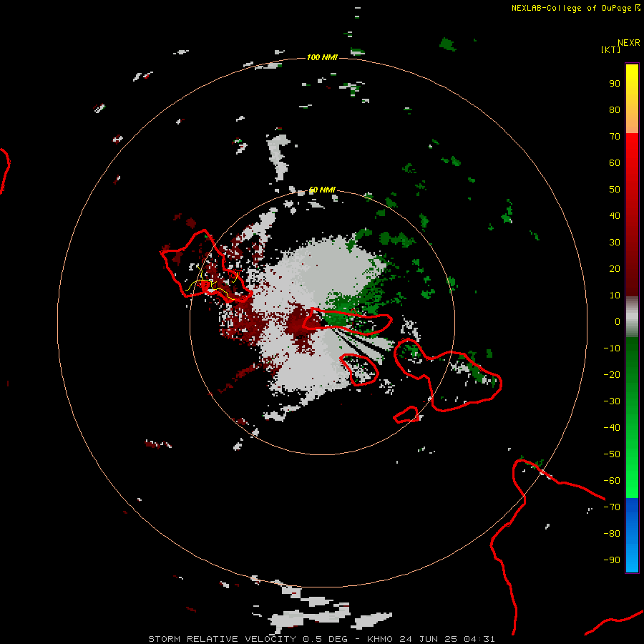Image resolution: width=644 pixels, height=644 pixels.
Task: Click the gray zero-velocity band of the color bar
Action: pos(632,317)
